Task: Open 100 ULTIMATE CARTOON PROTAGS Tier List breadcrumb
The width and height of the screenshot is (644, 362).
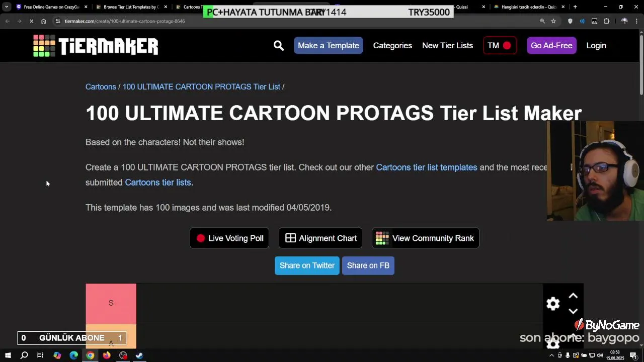Action: pyautogui.click(x=201, y=87)
